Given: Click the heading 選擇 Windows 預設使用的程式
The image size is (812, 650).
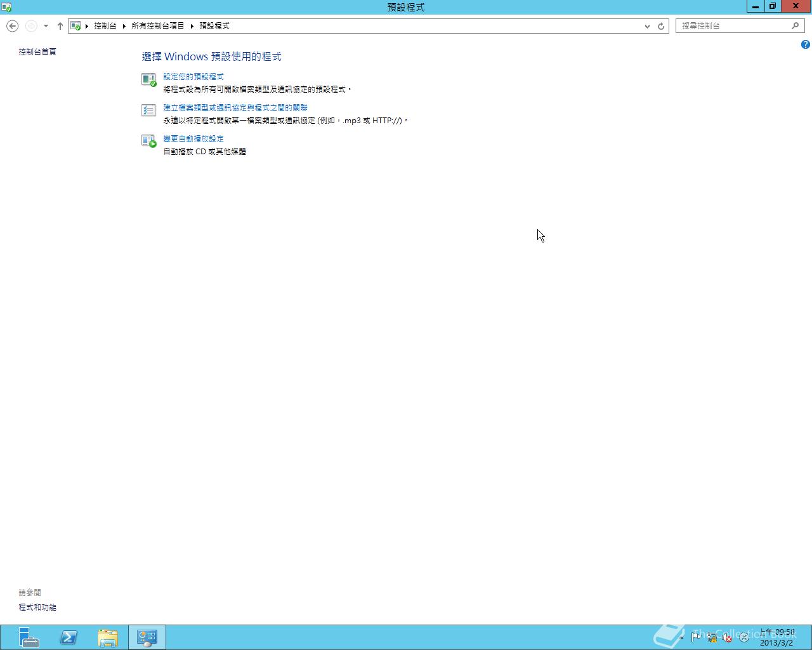Looking at the screenshot, I should (x=212, y=57).
